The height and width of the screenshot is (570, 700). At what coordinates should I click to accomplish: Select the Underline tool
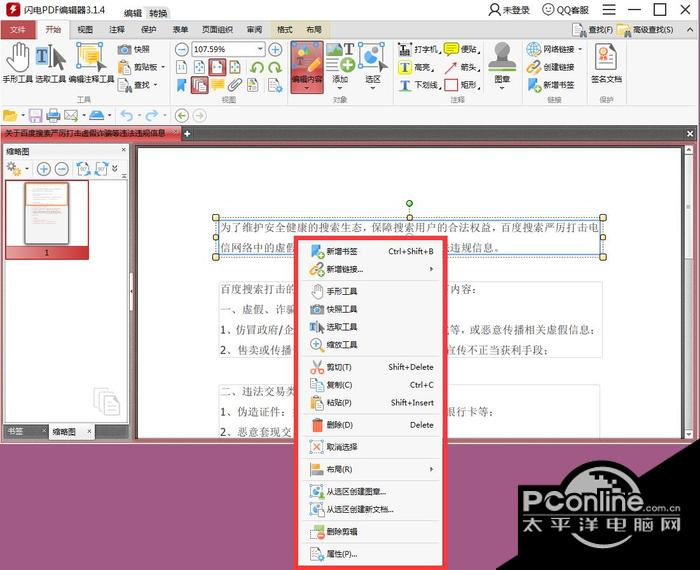(419, 85)
